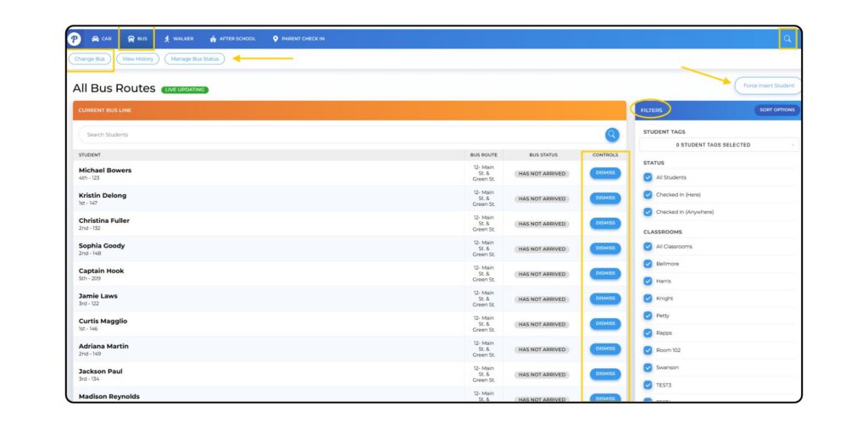Image resolution: width=868 pixels, height=430 pixels.
Task: Open the Change Bus selector
Action: 90,59
